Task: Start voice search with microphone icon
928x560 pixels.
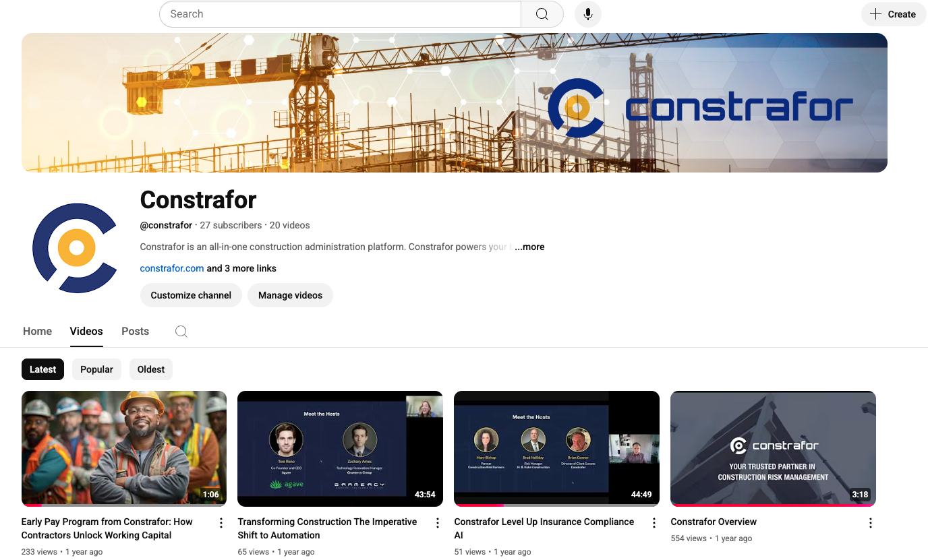Action: point(588,14)
